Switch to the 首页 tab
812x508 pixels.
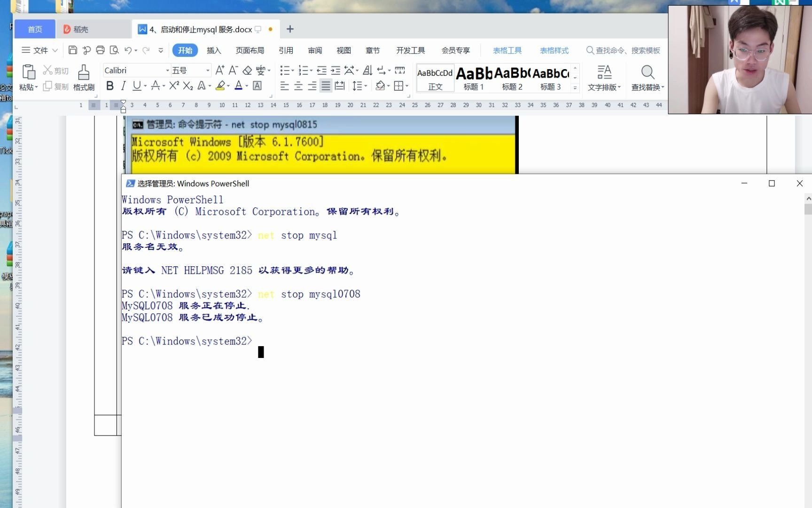[x=35, y=29]
